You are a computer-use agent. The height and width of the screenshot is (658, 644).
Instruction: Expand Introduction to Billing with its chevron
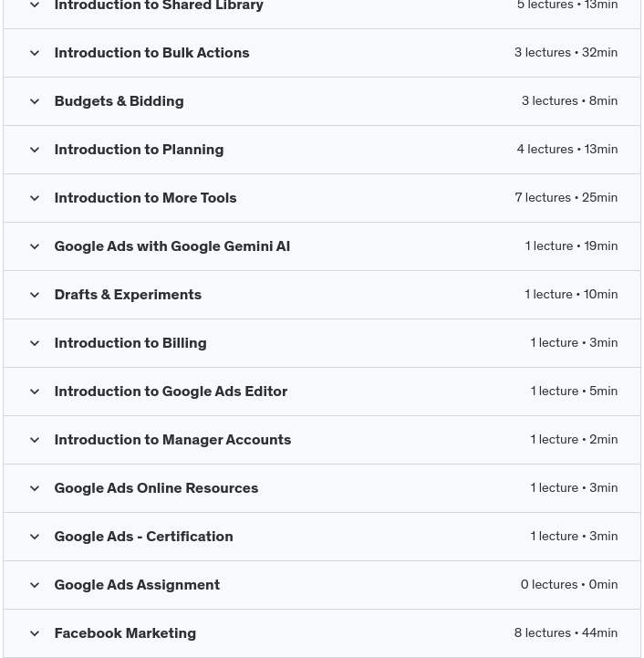[35, 343]
